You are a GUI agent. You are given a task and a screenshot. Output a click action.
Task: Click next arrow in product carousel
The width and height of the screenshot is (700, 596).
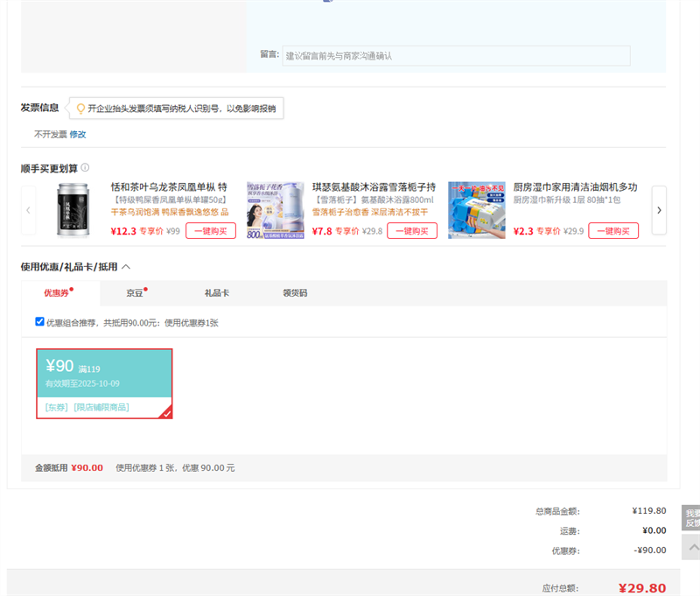point(659,210)
